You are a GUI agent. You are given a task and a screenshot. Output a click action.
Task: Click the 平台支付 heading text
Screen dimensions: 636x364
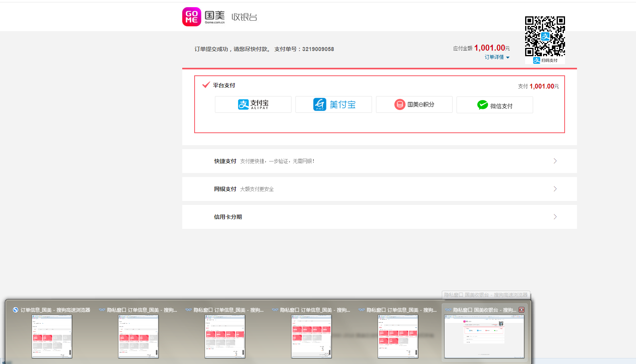tap(224, 85)
